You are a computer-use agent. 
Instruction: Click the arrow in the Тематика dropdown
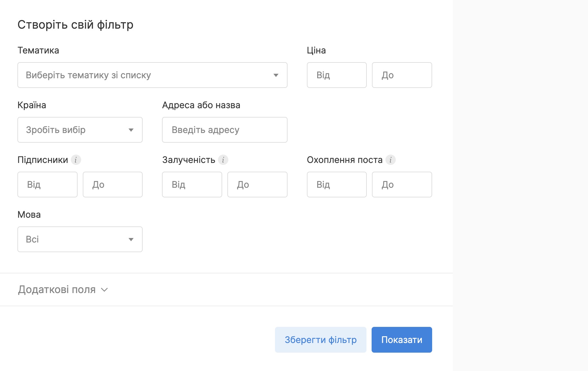pos(276,75)
